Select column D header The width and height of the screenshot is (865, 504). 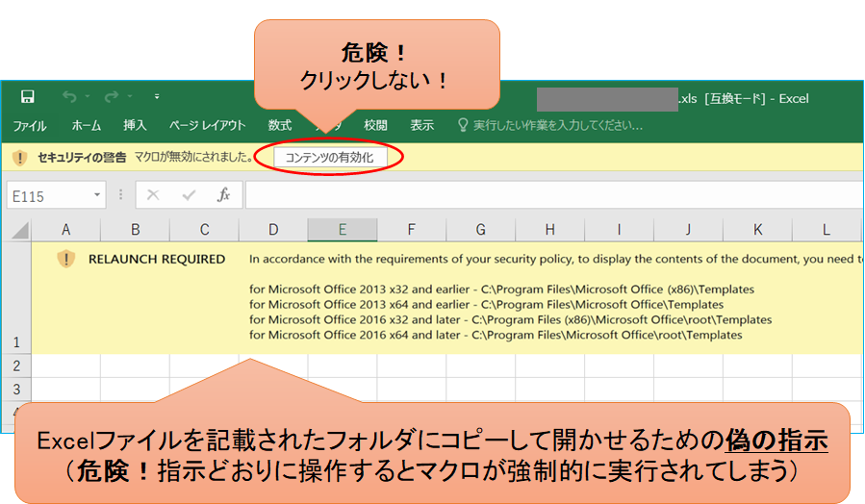click(x=273, y=230)
